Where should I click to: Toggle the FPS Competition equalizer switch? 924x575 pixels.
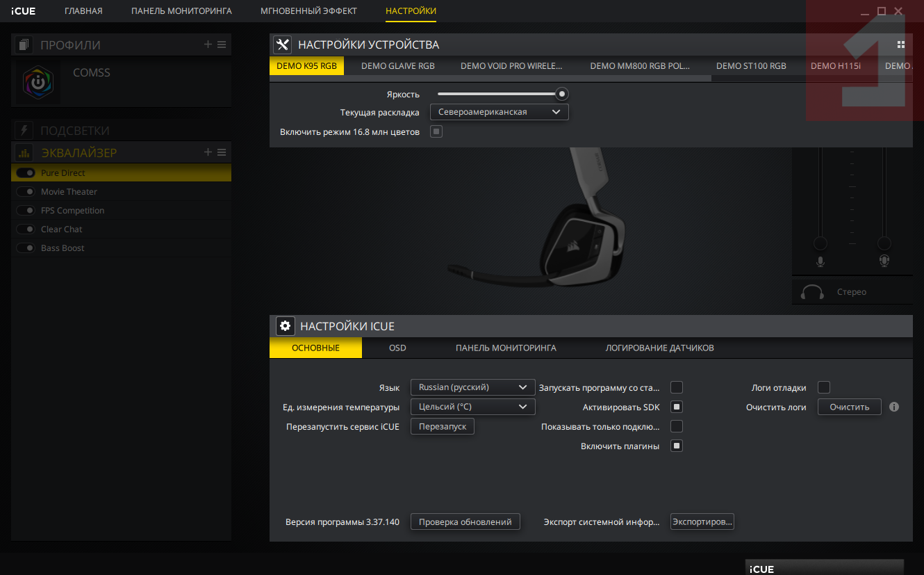[x=26, y=211]
